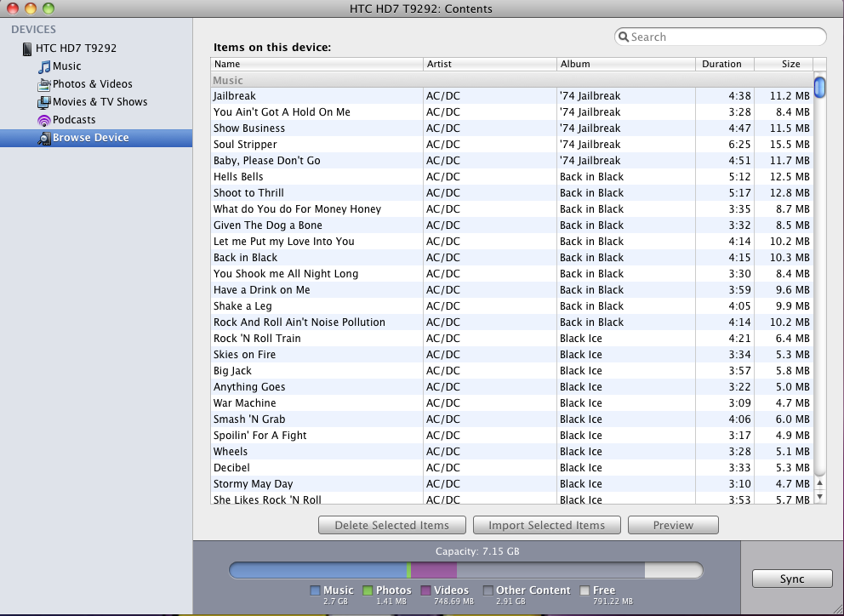Screen dimensions: 844x616
Task: Select Rock And Roll Ain't Noise Pollution
Action: pyautogui.click(x=512, y=322)
